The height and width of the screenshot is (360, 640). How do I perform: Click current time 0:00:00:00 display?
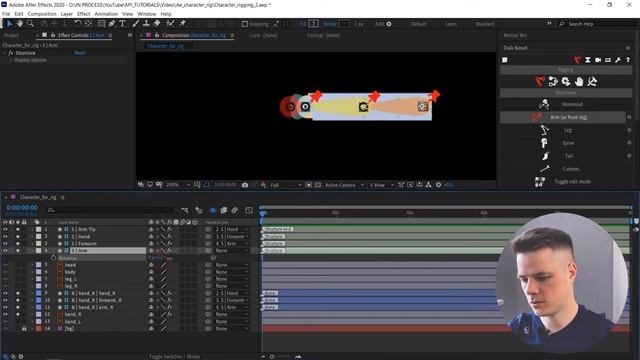[22, 208]
